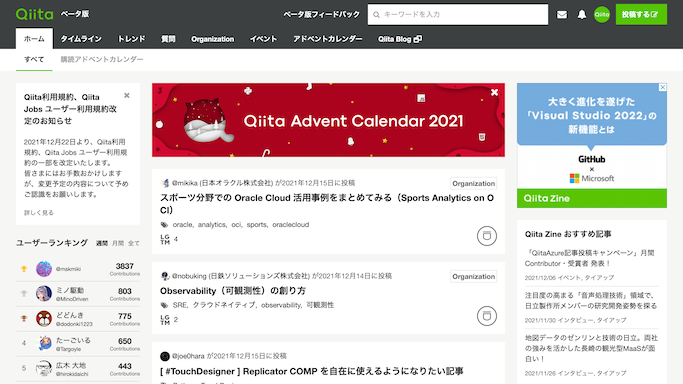Open the mail messages icon

tap(562, 14)
